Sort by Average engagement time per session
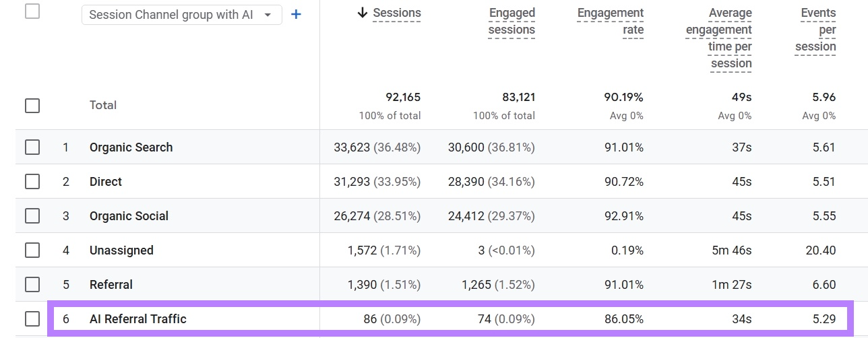This screenshot has width=868, height=338. (x=718, y=38)
